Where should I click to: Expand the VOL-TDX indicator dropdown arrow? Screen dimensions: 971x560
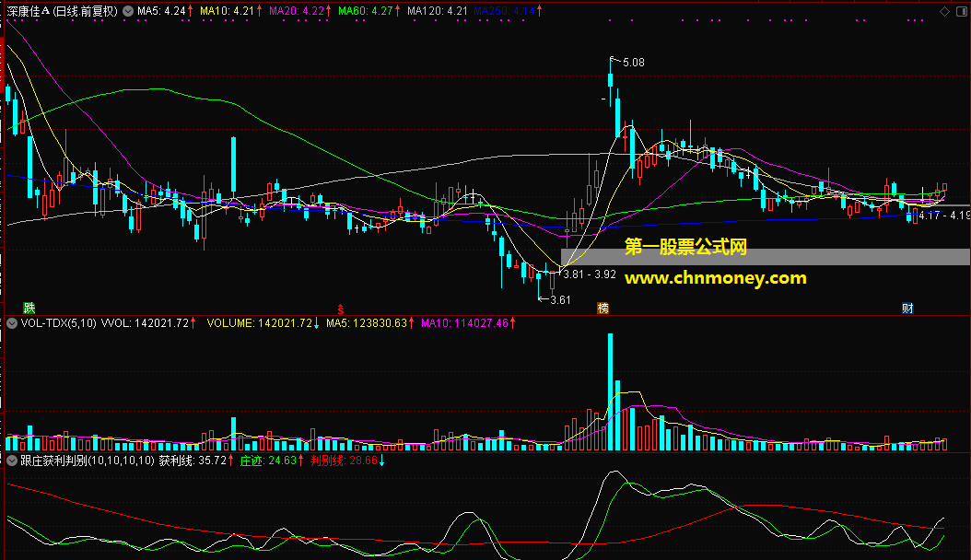click(x=12, y=323)
